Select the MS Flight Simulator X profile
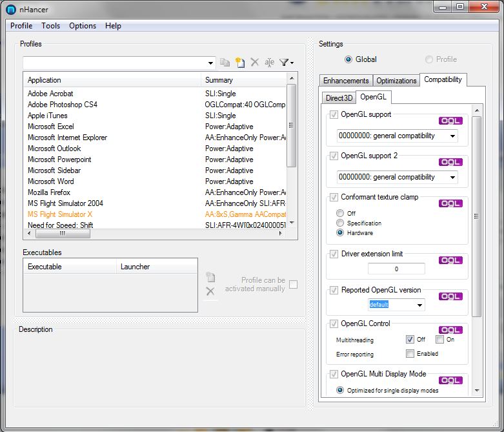504x432 pixels. click(60, 214)
